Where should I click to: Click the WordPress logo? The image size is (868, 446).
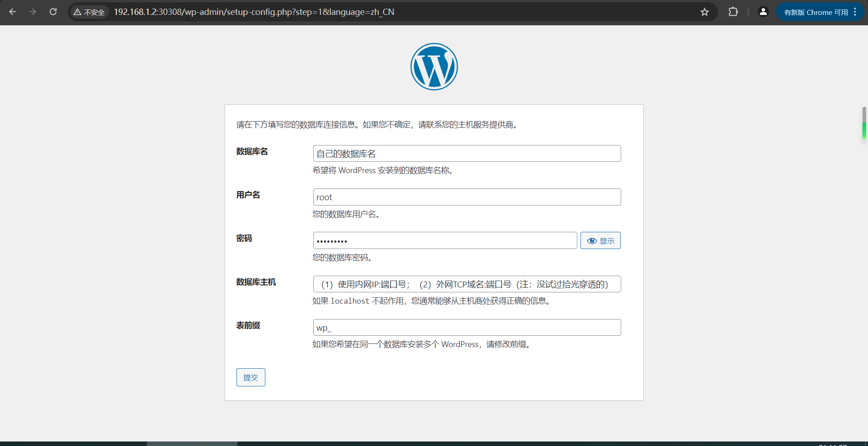point(434,67)
